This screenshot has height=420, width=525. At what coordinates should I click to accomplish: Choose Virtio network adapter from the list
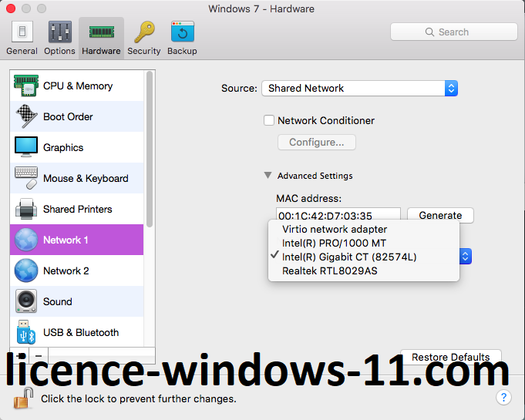[335, 229]
